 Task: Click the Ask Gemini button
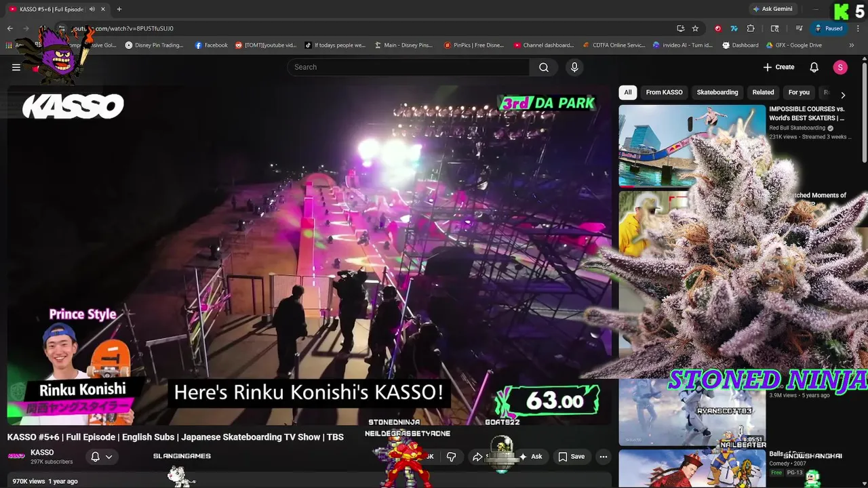point(772,9)
